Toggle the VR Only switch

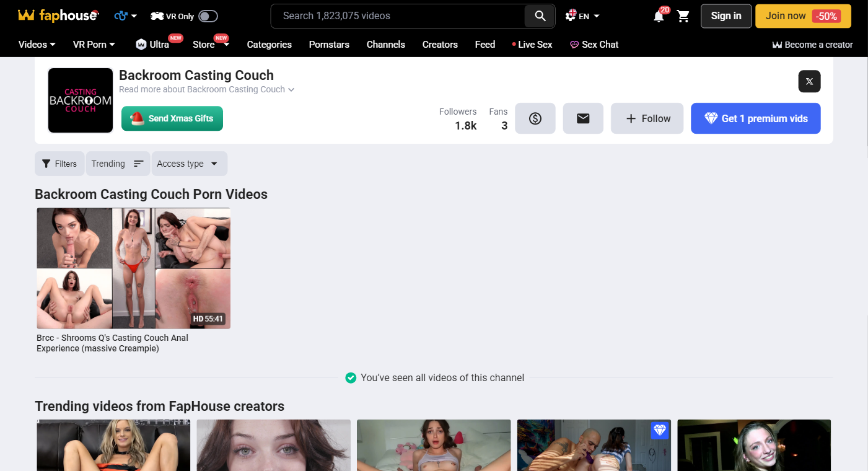point(208,16)
